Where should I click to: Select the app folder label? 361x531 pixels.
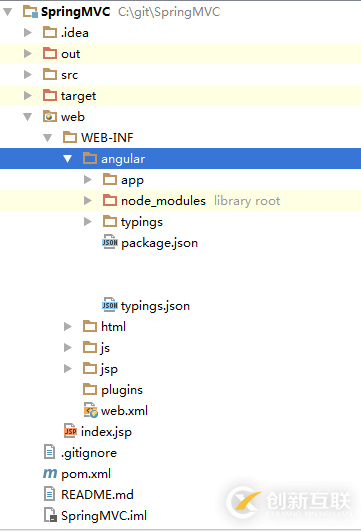click(132, 180)
